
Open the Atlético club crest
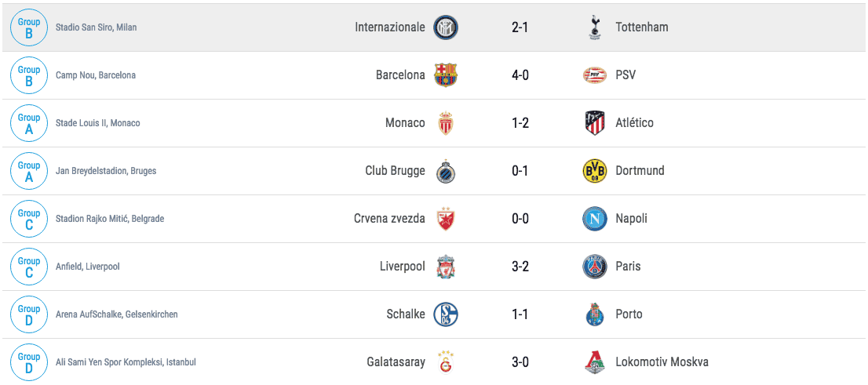[595, 123]
